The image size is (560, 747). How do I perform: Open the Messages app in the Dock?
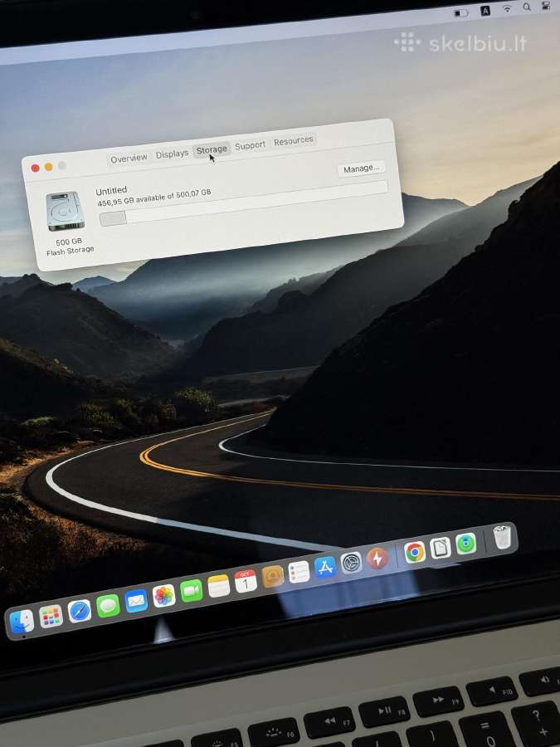point(108,606)
